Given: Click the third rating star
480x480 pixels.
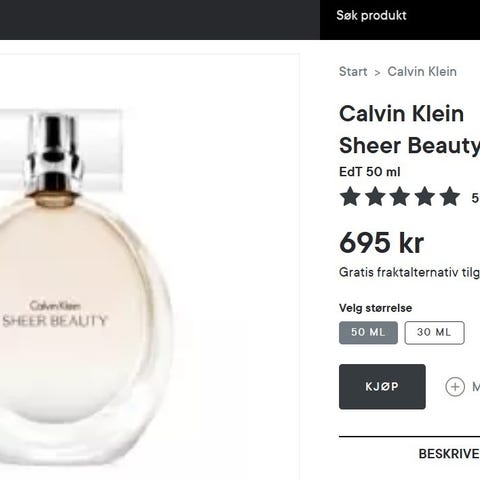Looking at the screenshot, I should click(x=400, y=196).
